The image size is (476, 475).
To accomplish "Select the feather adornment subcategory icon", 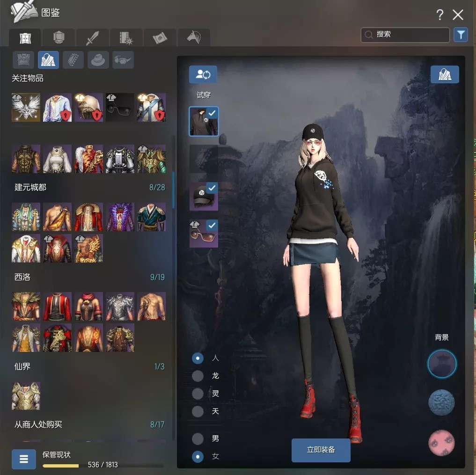I will pos(73,60).
